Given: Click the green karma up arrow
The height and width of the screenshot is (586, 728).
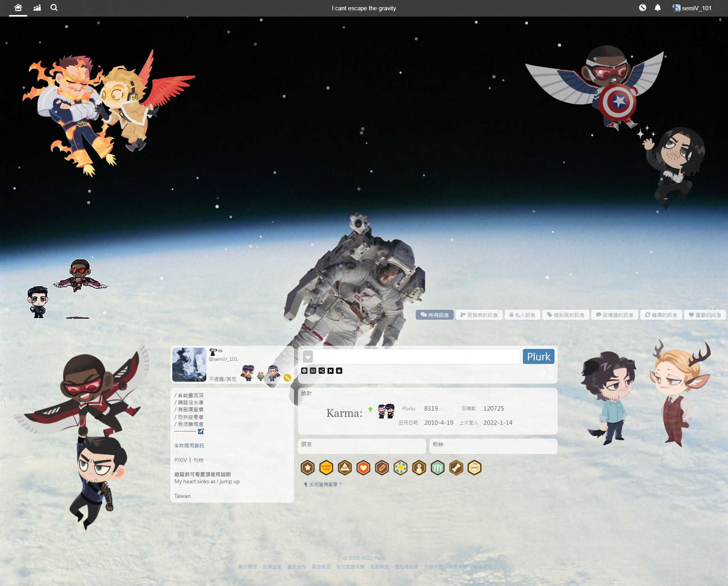Looking at the screenshot, I should pyautogui.click(x=370, y=409).
